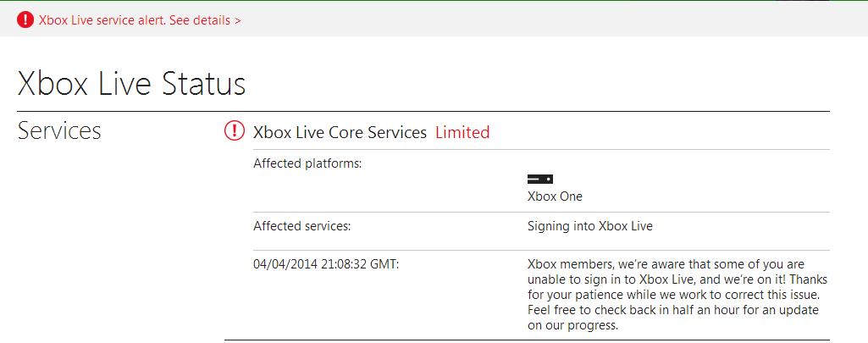This screenshot has width=868, height=343.
Task: Click the Xbox One console icon
Action: point(539,179)
